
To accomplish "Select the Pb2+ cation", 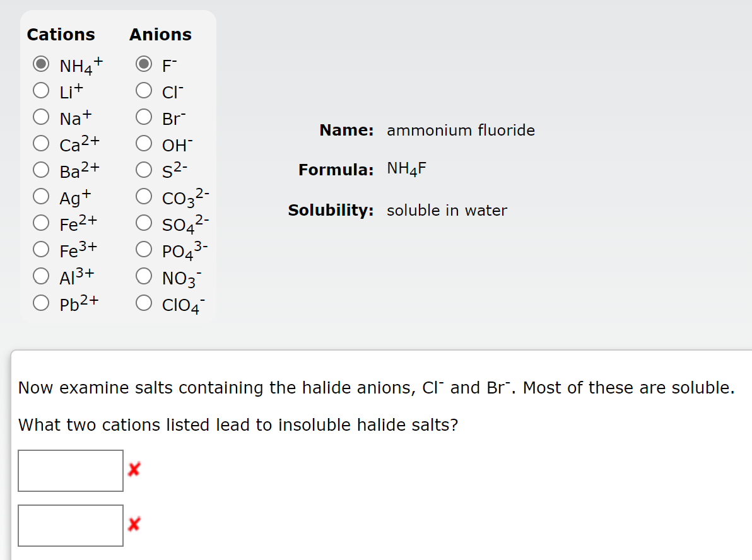I will [x=40, y=302].
